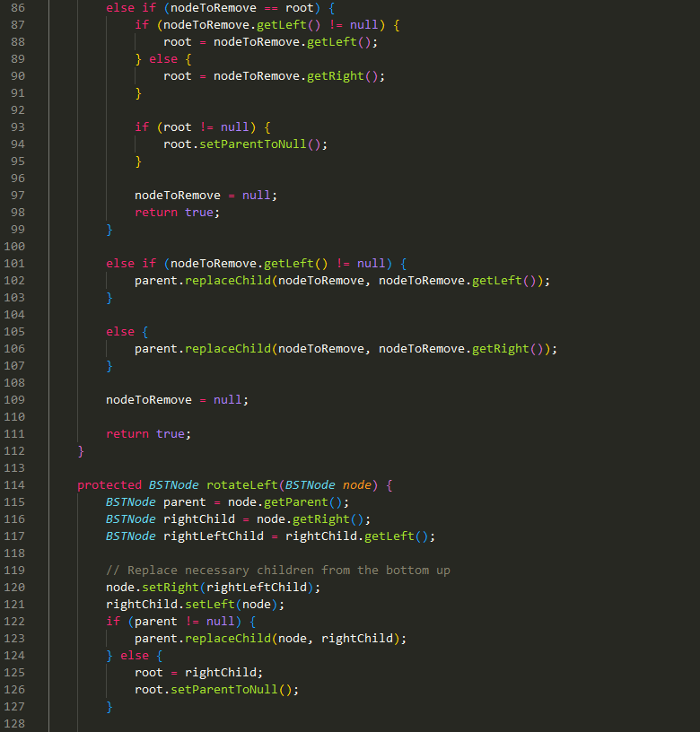Click "setParentToNull" call on line 94
The image size is (700, 732).
[x=253, y=144]
